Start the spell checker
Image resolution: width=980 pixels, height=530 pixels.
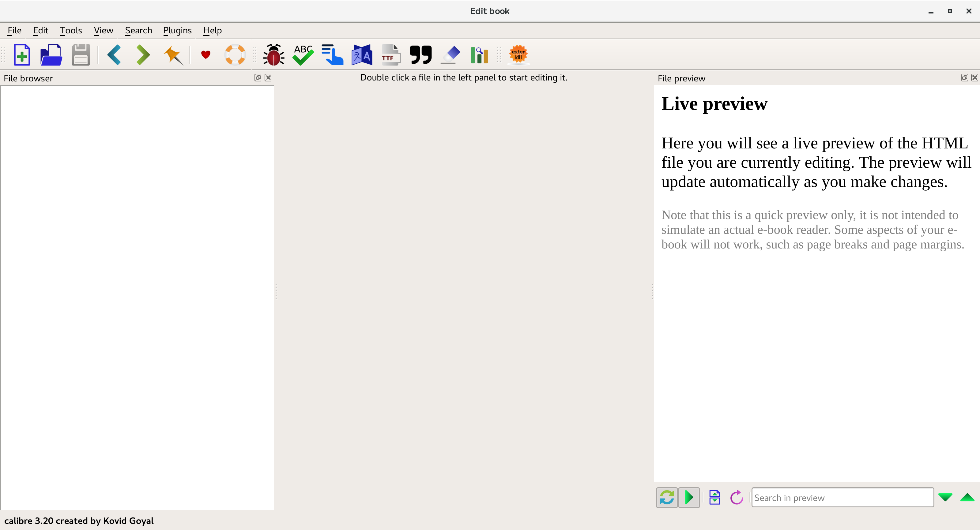(302, 55)
